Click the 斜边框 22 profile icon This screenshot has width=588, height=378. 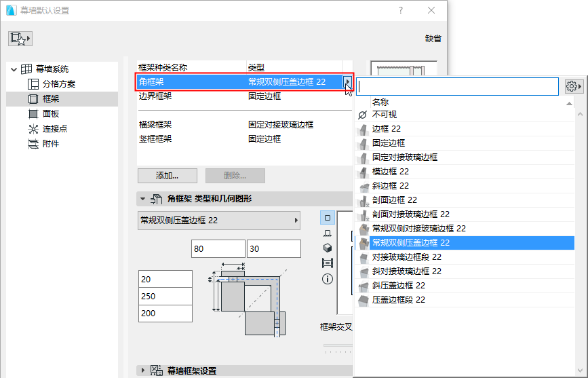point(364,187)
